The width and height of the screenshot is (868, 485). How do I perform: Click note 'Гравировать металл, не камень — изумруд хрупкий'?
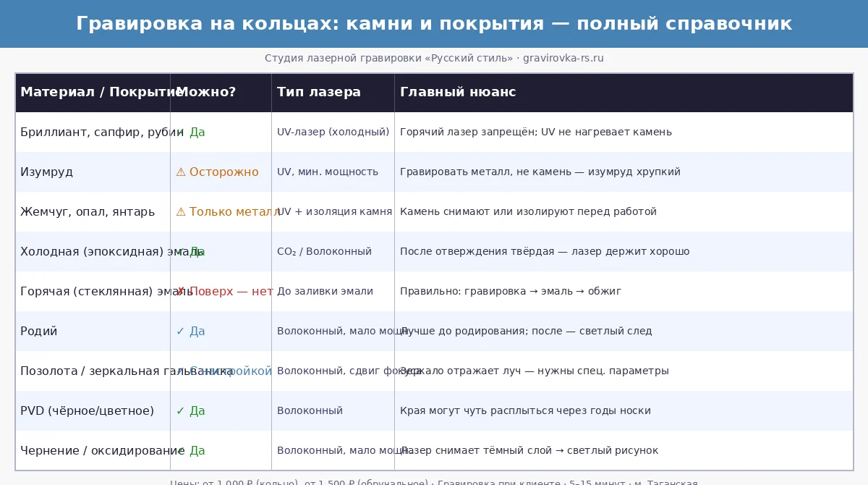[540, 172]
